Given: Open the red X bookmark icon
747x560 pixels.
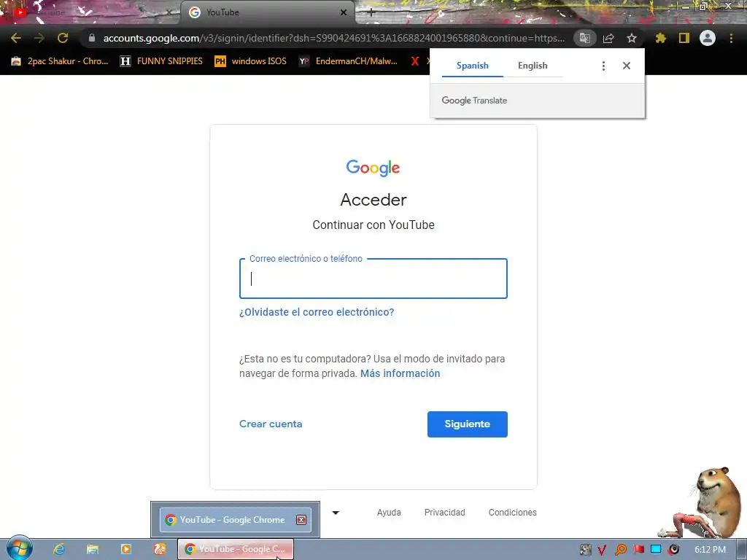Looking at the screenshot, I should coord(415,61).
